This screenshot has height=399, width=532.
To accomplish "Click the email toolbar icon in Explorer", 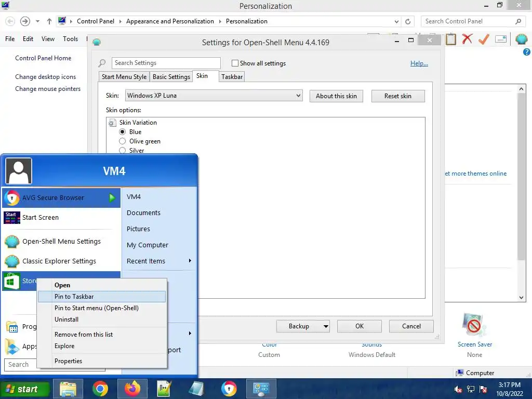I will point(501,39).
